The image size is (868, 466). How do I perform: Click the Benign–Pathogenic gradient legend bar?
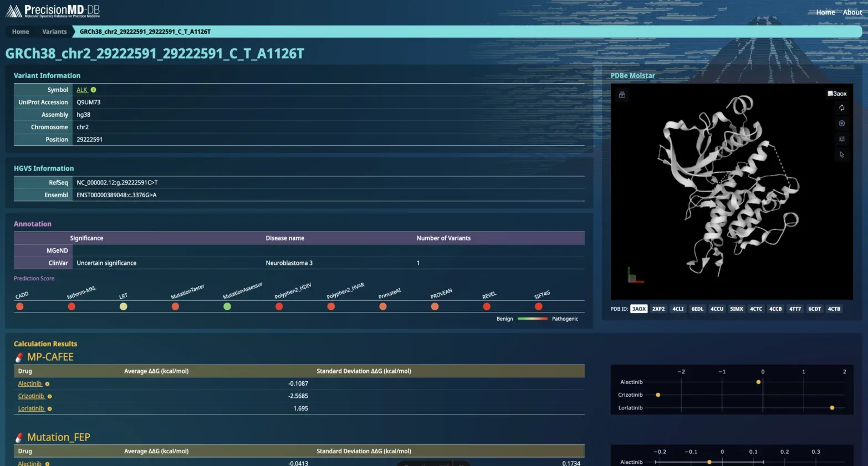coord(532,319)
